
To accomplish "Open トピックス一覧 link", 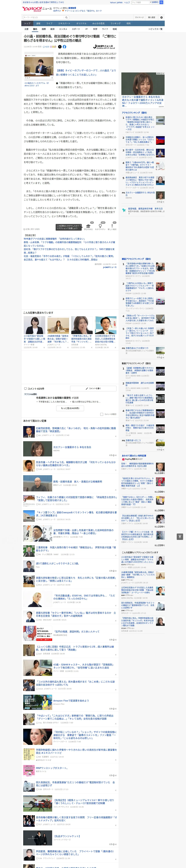I will click(155, 29).
